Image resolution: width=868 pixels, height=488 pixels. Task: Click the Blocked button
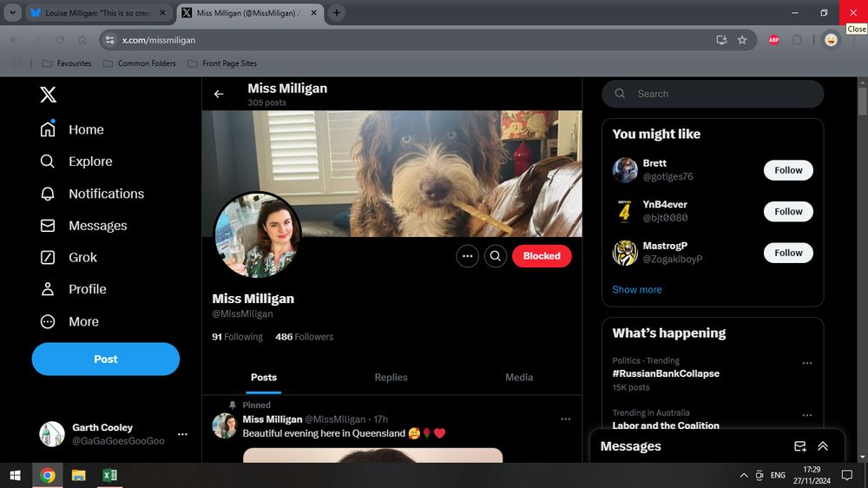pyautogui.click(x=542, y=256)
